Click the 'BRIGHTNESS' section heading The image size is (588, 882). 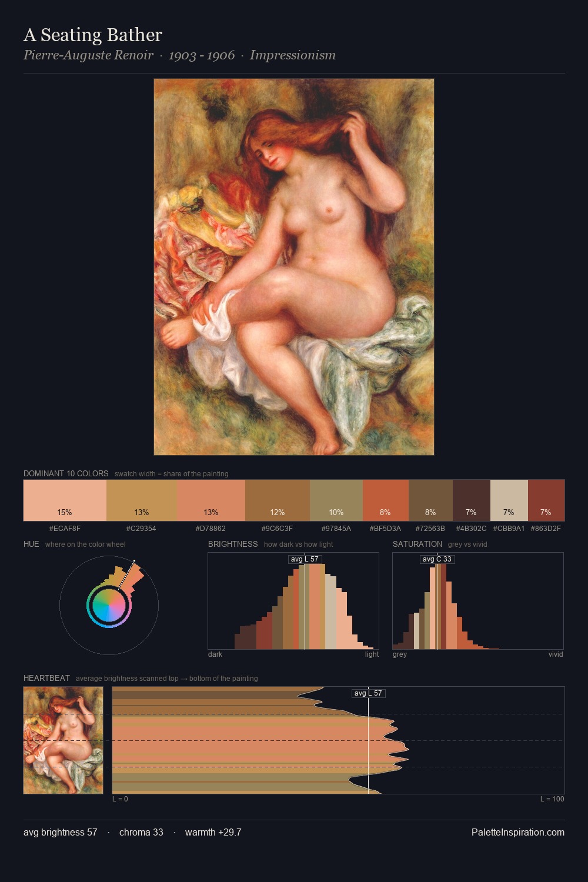233,544
